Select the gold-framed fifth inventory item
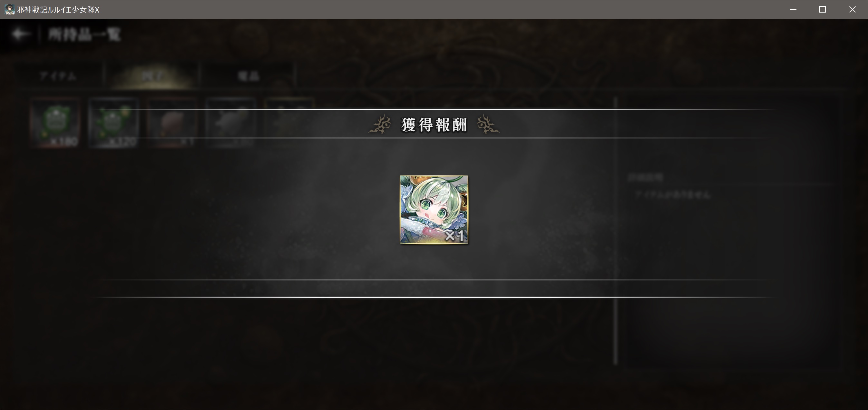 pyautogui.click(x=289, y=123)
